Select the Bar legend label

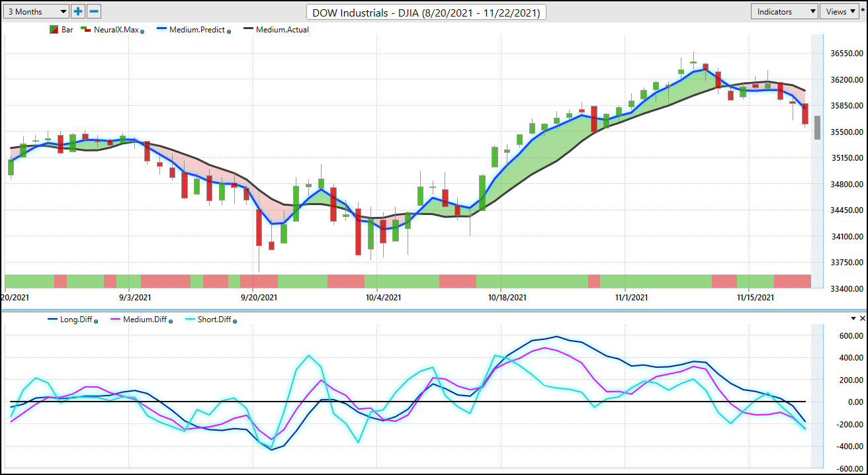click(67, 29)
